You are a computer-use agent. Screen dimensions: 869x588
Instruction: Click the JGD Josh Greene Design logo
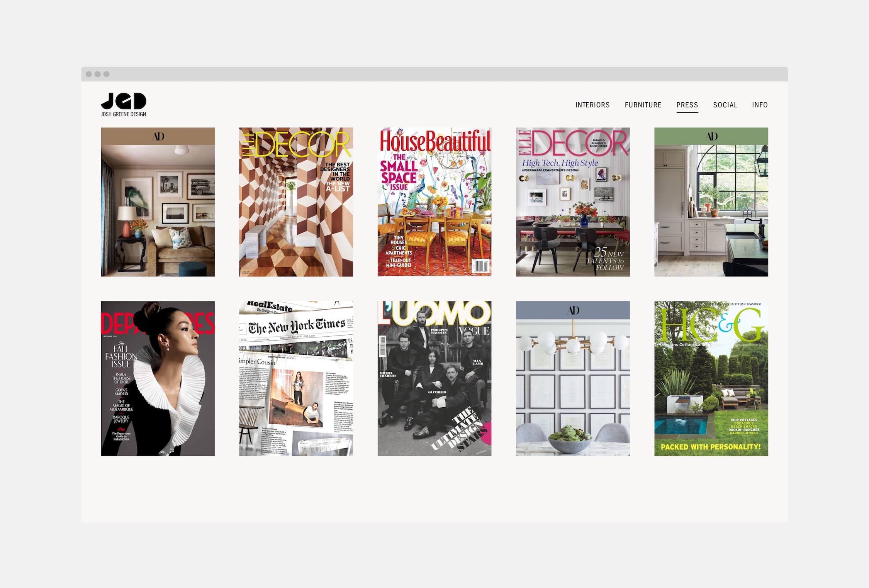pyautogui.click(x=124, y=105)
